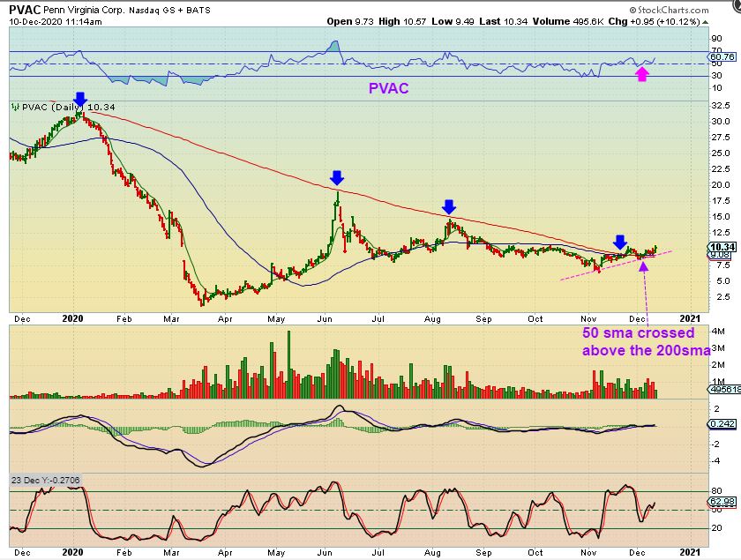This screenshot has height=560, width=741.
Task: Click the bold PVAC ticker symbol in header
Action: (x=25, y=10)
